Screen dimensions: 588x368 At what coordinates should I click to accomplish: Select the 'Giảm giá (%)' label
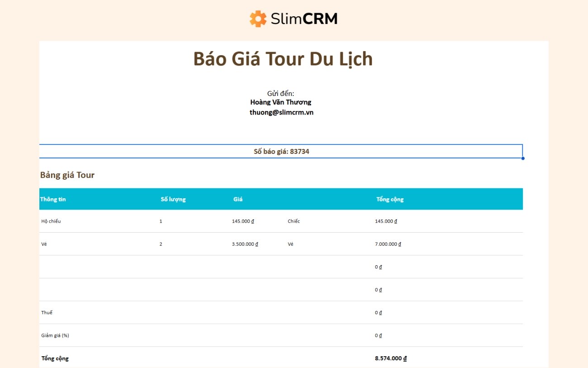[55, 335]
